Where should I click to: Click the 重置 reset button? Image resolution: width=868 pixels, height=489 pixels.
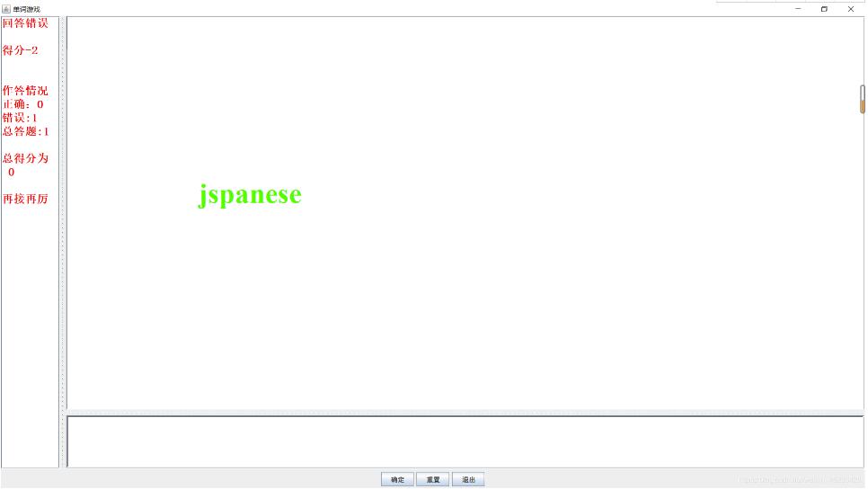[x=433, y=480]
